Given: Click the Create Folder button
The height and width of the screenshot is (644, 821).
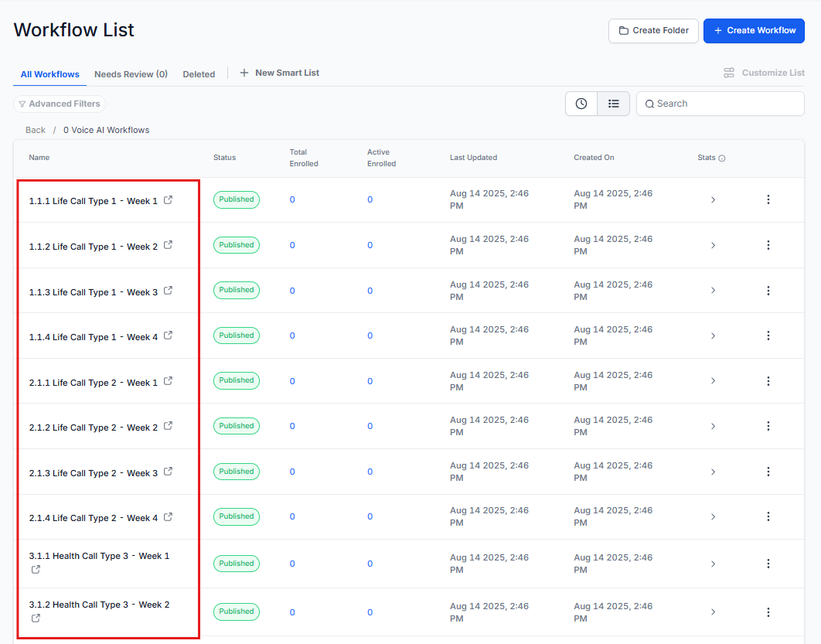Looking at the screenshot, I should click(653, 31).
